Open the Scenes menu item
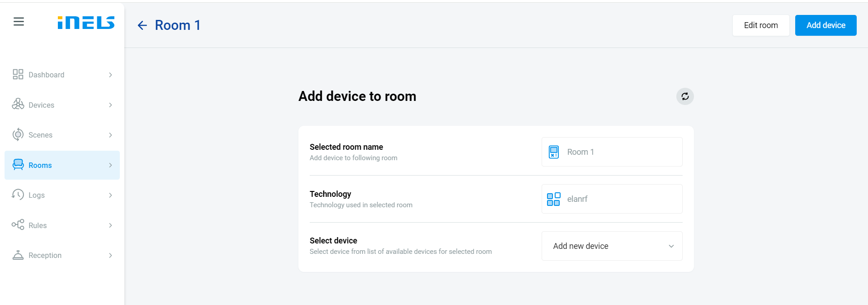This screenshot has height=305, width=868. [x=41, y=135]
